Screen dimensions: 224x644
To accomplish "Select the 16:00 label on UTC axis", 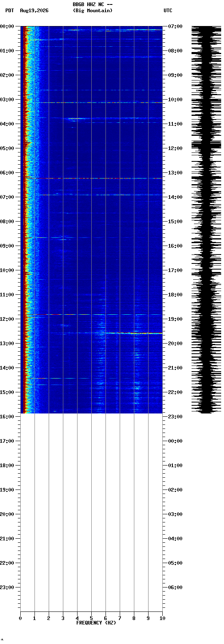I will tap(175, 246).
